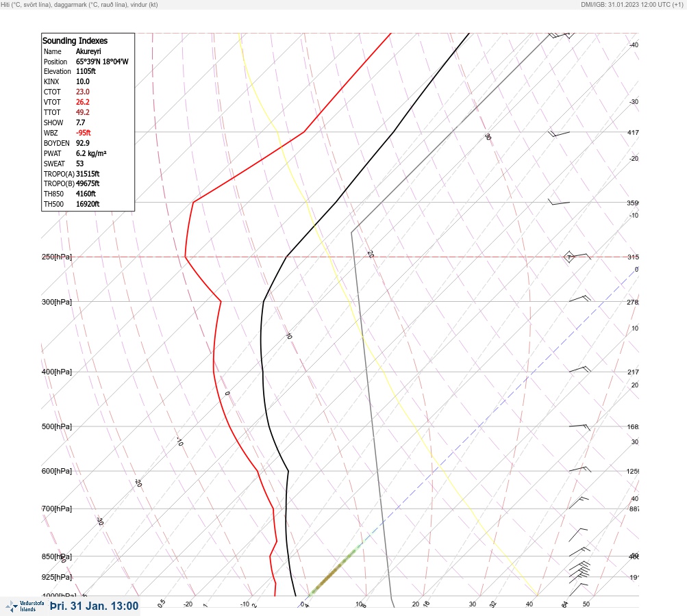
Task: Click the wind barb at the 600 hPa level
Action: [579, 470]
